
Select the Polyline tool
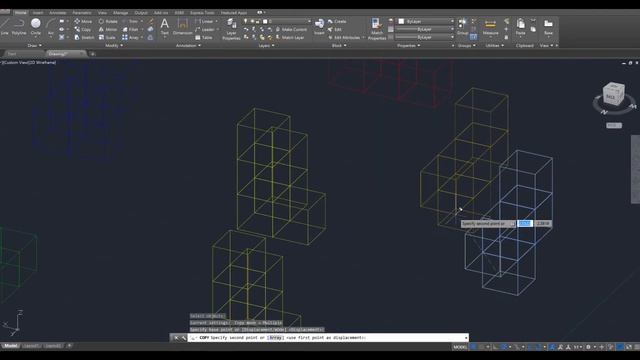tap(19, 27)
